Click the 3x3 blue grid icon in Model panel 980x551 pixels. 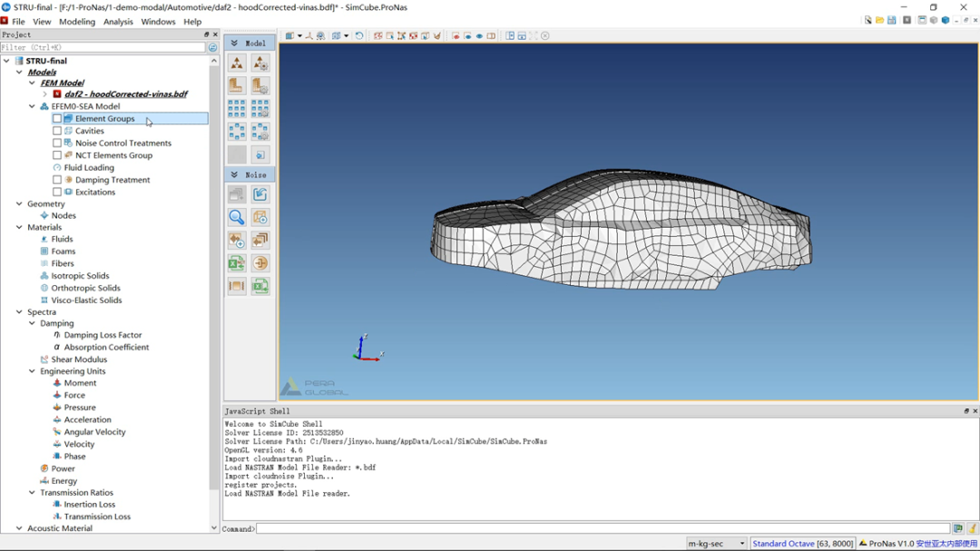coord(237,109)
